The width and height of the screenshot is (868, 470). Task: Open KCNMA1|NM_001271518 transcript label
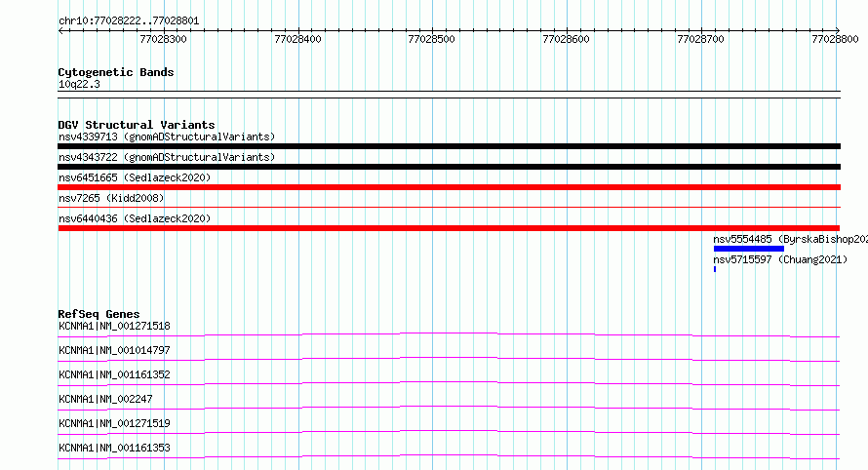point(114,326)
